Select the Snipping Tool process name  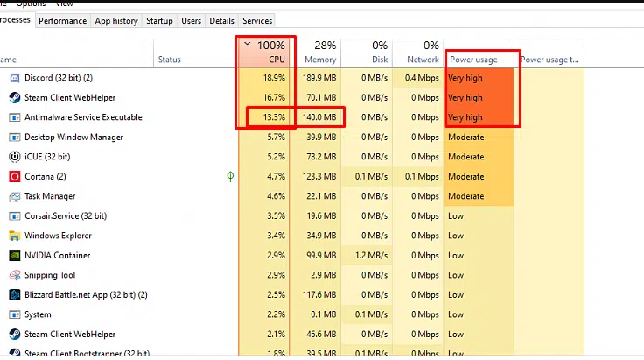(x=50, y=275)
